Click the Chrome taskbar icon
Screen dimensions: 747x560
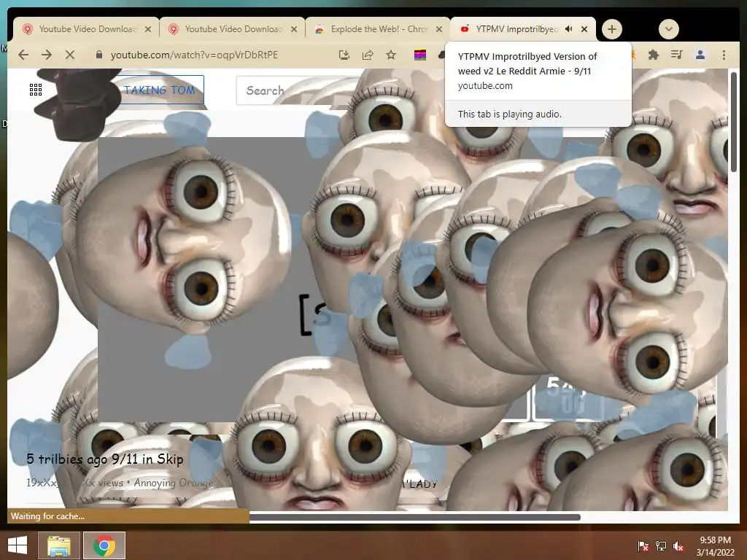[104, 545]
